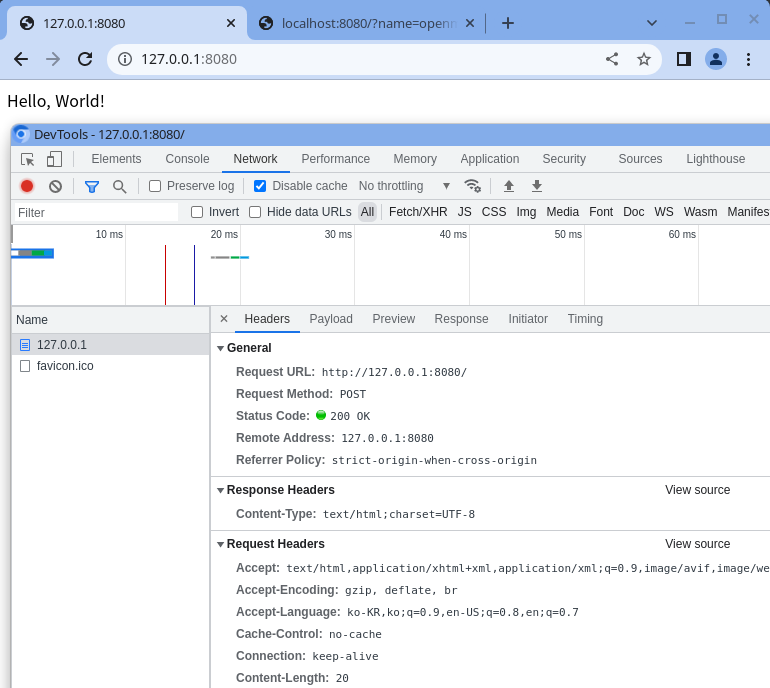Clear the network log

(56, 186)
